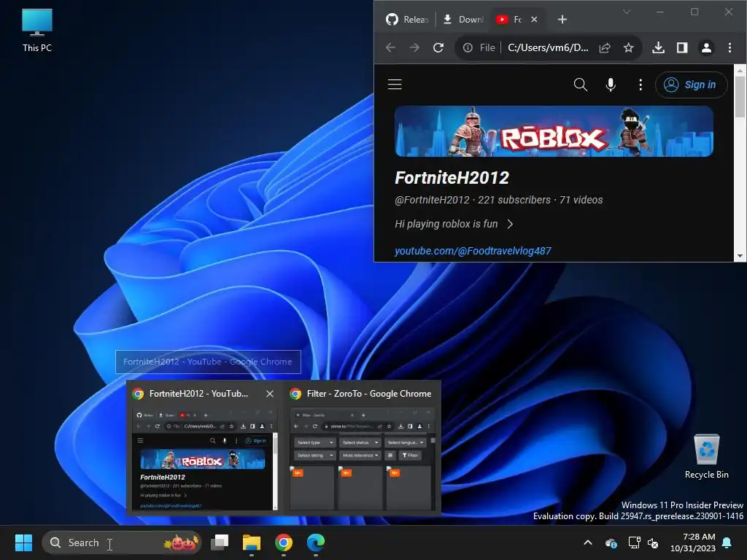Screen dimensions: 747x560
Task: Click the scrollbar down arrow
Action: 740,256
